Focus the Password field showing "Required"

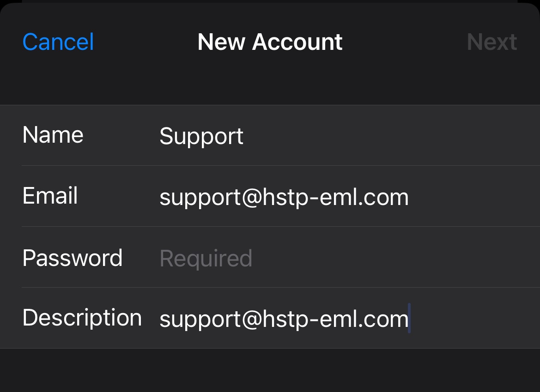pos(206,258)
